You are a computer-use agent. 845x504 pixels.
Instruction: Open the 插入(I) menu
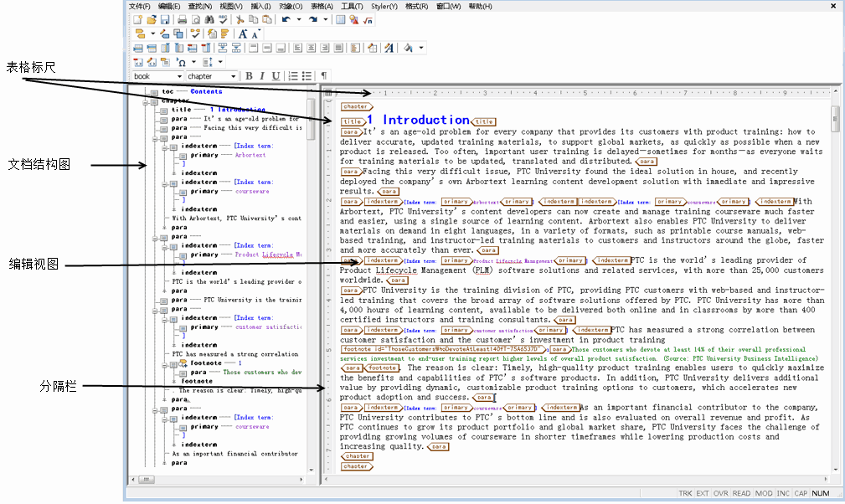pyautogui.click(x=260, y=6)
